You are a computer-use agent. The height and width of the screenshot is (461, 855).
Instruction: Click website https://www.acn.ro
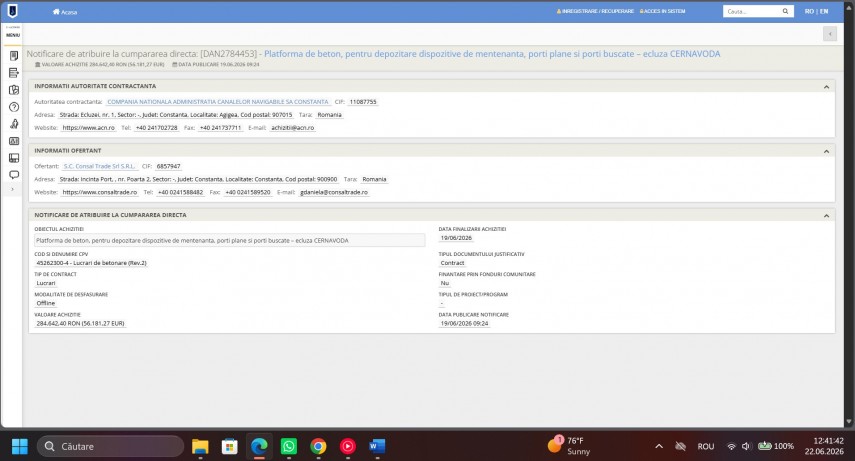point(88,128)
